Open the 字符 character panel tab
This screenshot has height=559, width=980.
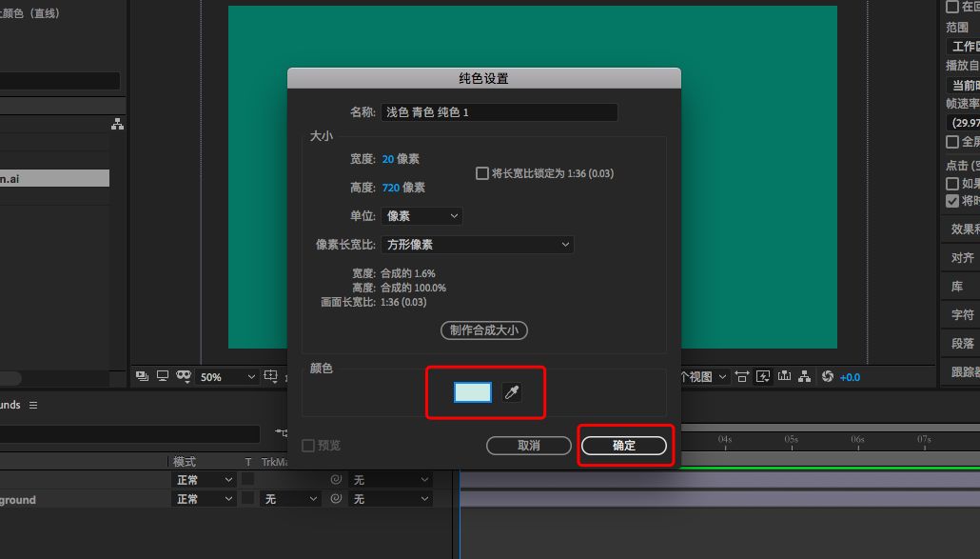963,314
